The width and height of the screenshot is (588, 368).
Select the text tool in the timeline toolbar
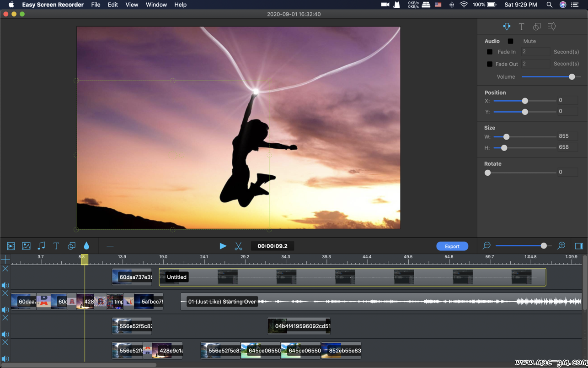56,246
